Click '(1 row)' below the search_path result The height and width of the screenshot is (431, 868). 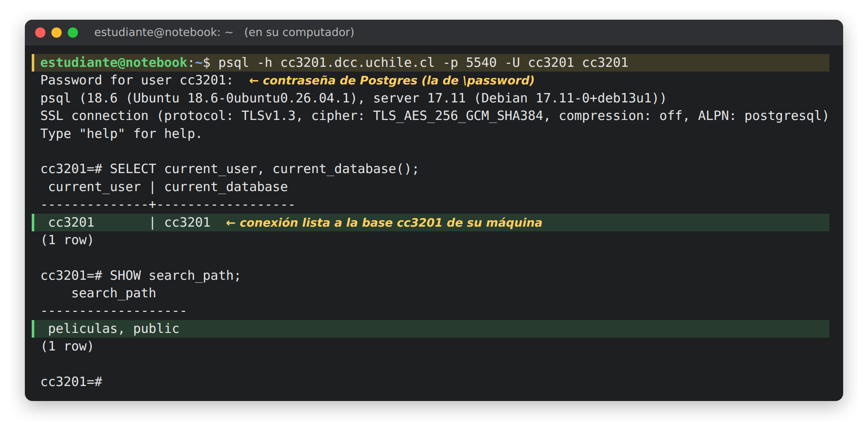click(67, 347)
